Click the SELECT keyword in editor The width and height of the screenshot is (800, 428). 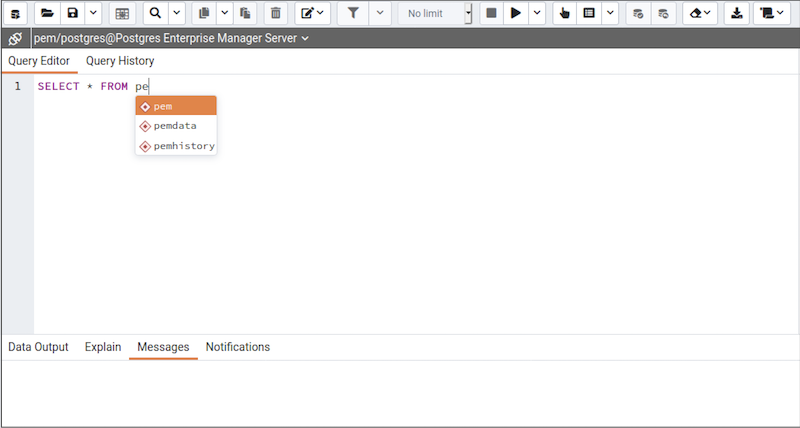[59, 86]
